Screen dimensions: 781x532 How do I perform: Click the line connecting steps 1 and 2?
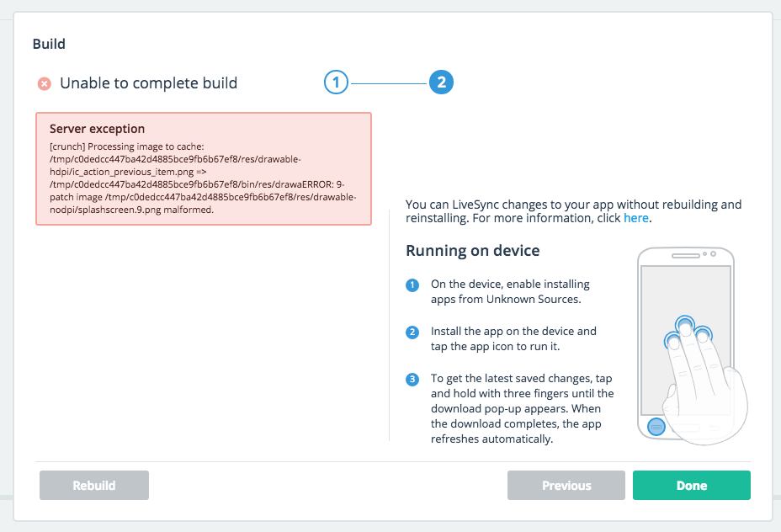coord(388,83)
